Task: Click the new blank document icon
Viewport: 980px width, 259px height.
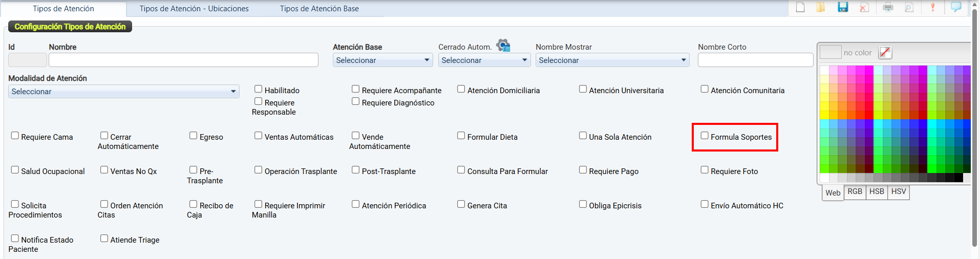Action: [x=800, y=7]
